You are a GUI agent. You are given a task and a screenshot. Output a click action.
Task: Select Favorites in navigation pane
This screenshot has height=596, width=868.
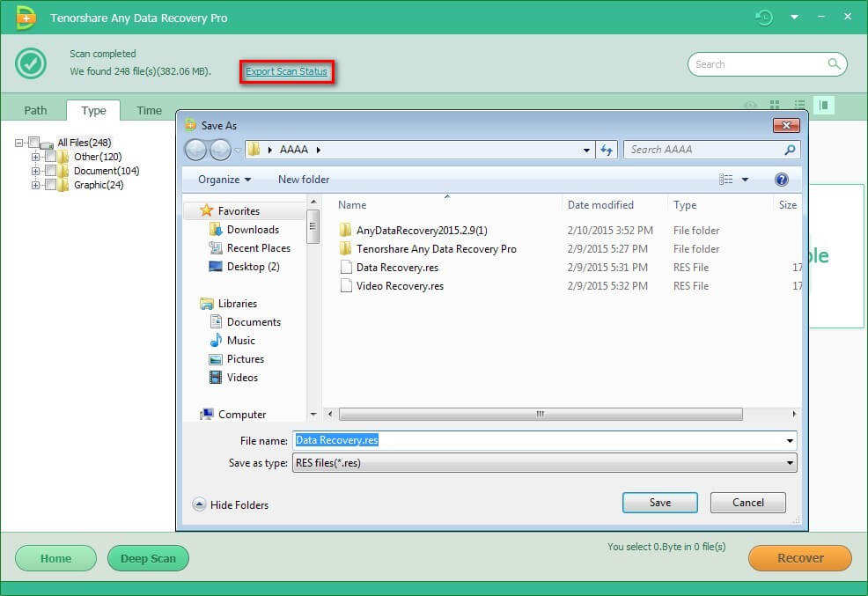point(239,210)
